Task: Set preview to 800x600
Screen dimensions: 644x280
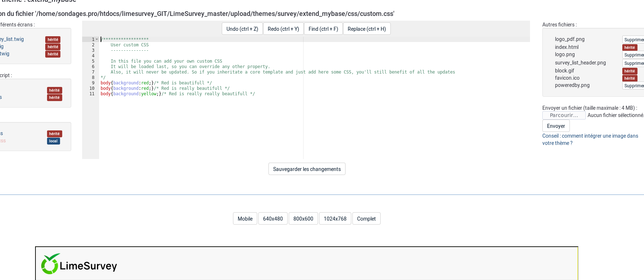Action: [303, 219]
